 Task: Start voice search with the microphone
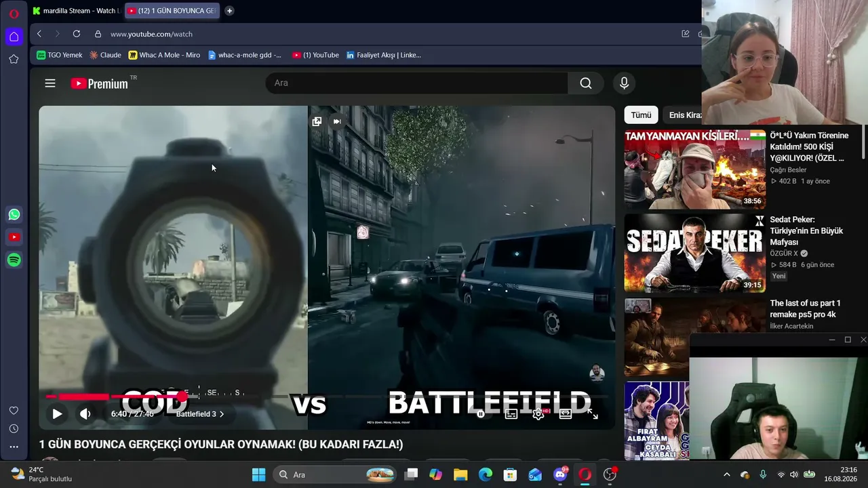pyautogui.click(x=625, y=83)
